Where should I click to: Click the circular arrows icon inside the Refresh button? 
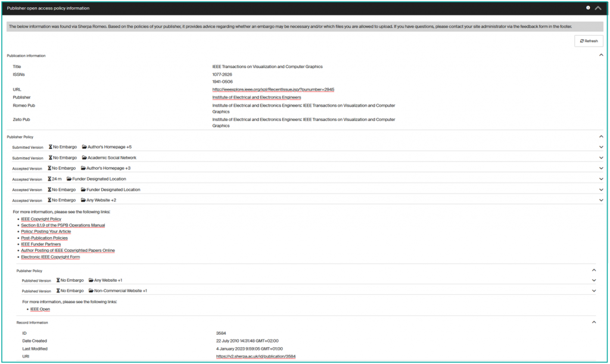581,41
